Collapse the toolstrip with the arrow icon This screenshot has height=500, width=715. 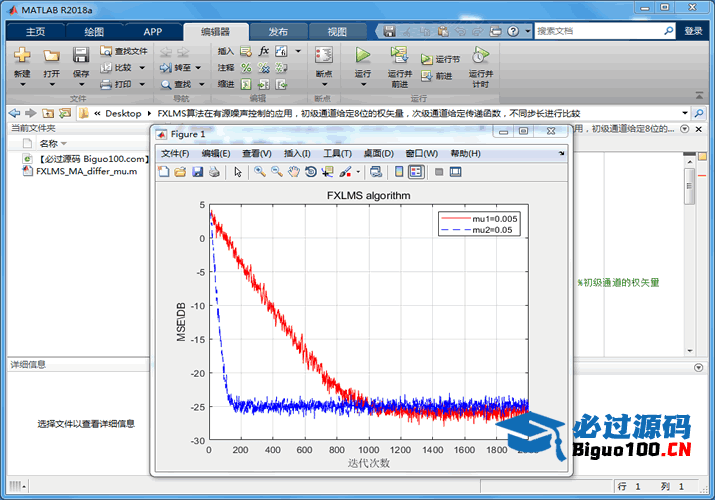[x=699, y=95]
